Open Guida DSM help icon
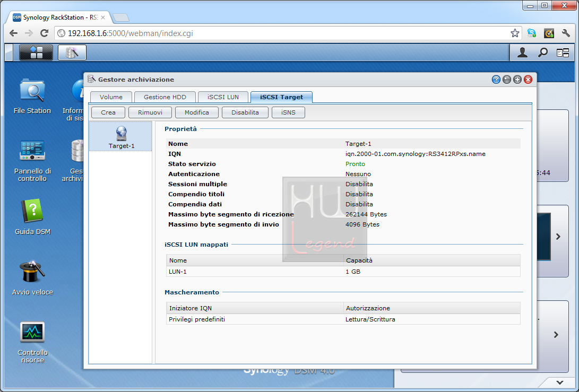Viewport: 579px width, 392px height. click(32, 217)
